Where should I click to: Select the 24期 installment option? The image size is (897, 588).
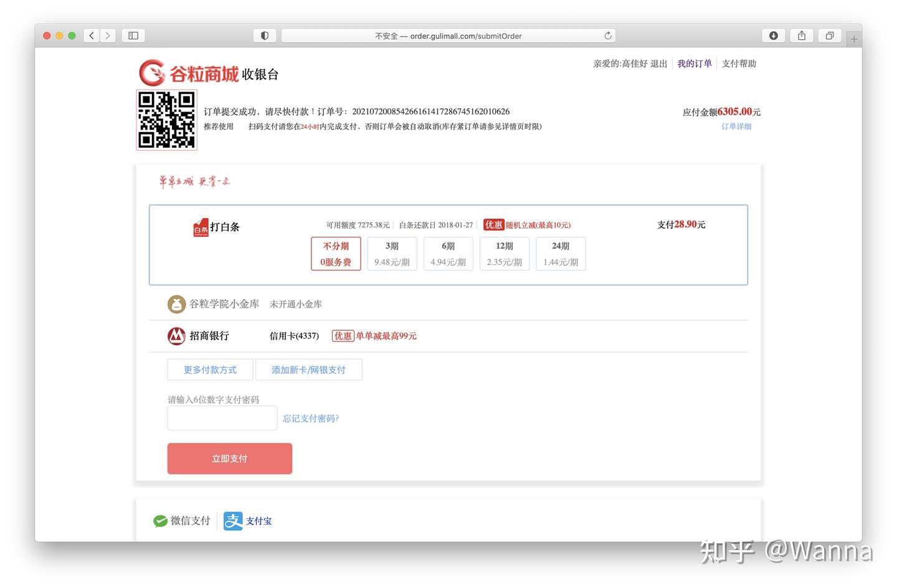(x=561, y=254)
